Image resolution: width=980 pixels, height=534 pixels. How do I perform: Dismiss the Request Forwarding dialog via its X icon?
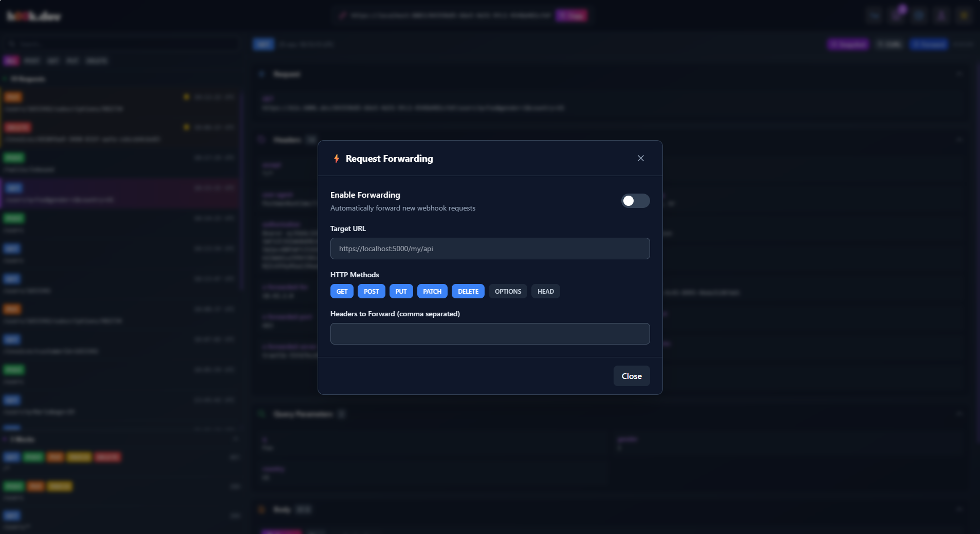coord(640,158)
